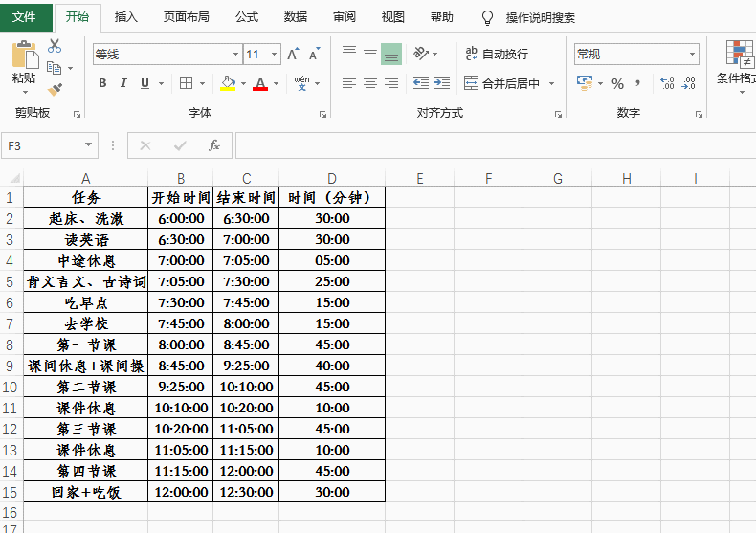The image size is (756, 533).
Task: Switch to the 页面布局 tab
Action: [186, 17]
